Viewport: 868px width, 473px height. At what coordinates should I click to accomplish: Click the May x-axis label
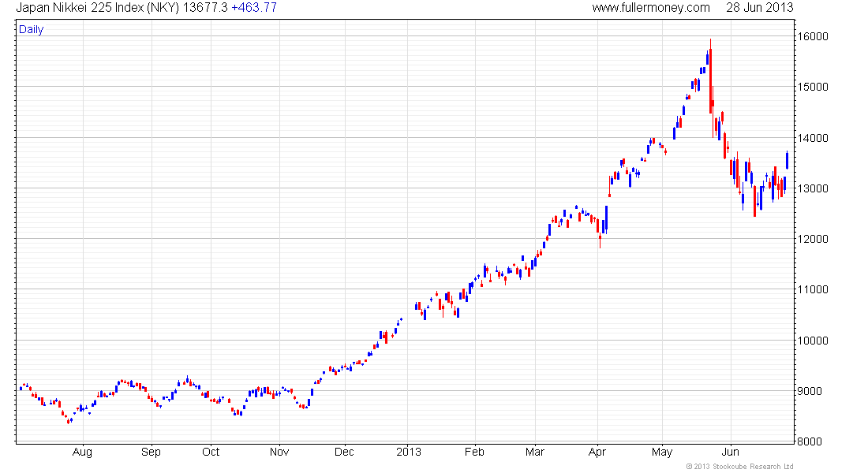click(x=661, y=452)
